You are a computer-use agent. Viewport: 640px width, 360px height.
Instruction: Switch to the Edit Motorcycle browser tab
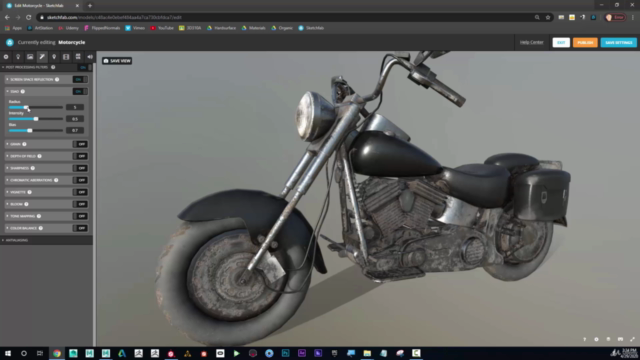(x=41, y=6)
